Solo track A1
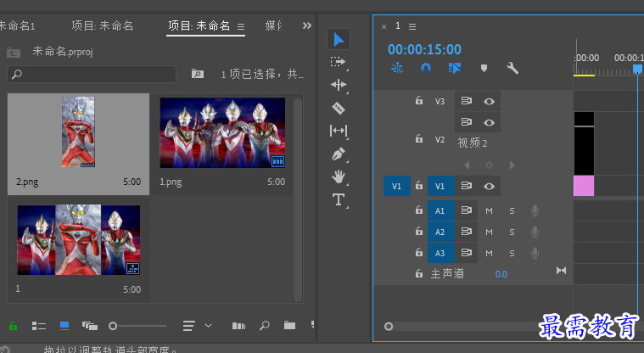The height and width of the screenshot is (353, 644). tap(512, 210)
